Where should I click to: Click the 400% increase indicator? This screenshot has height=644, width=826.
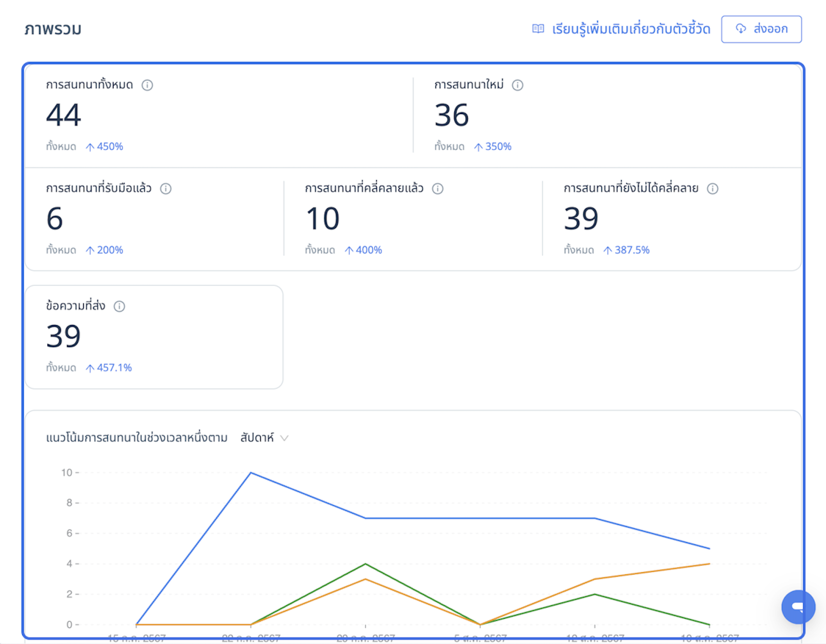363,250
